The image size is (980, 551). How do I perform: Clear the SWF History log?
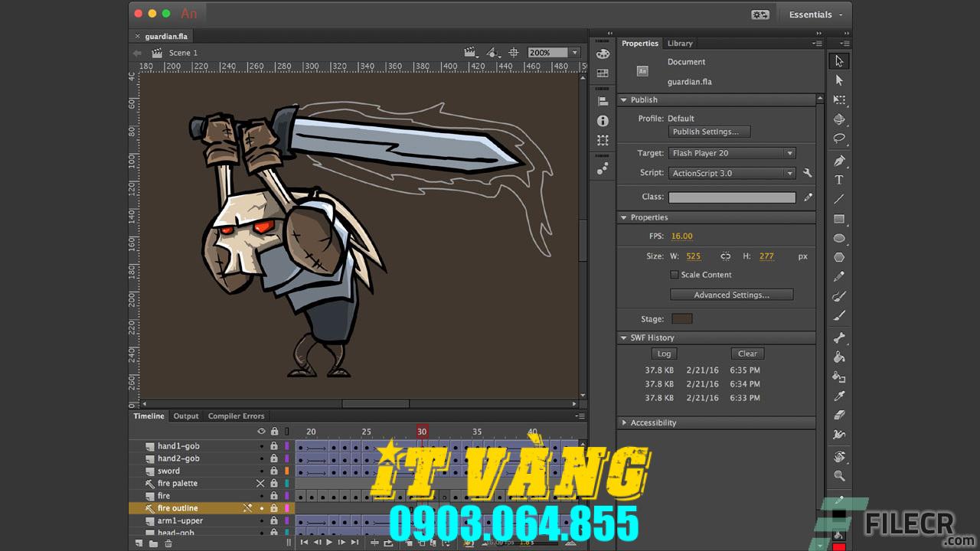(x=746, y=353)
